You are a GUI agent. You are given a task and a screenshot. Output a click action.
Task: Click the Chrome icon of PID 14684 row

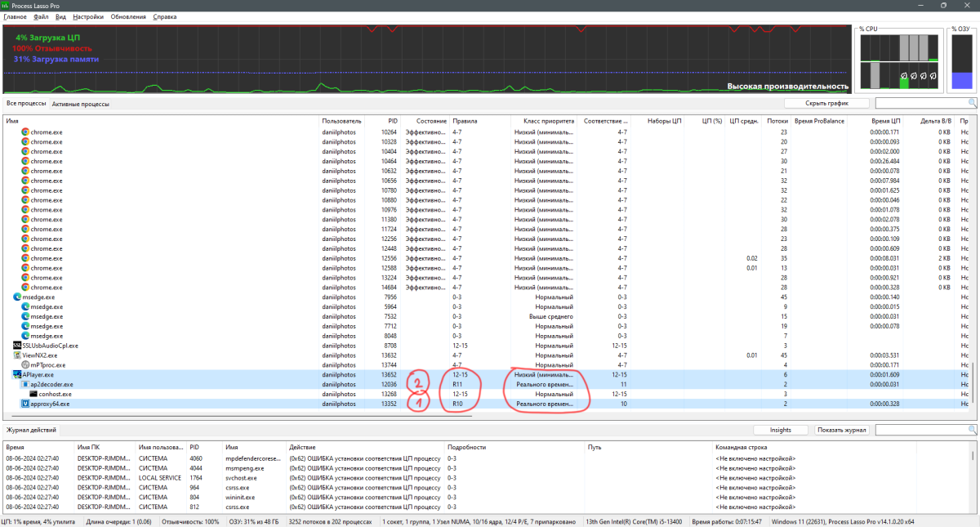pos(25,288)
